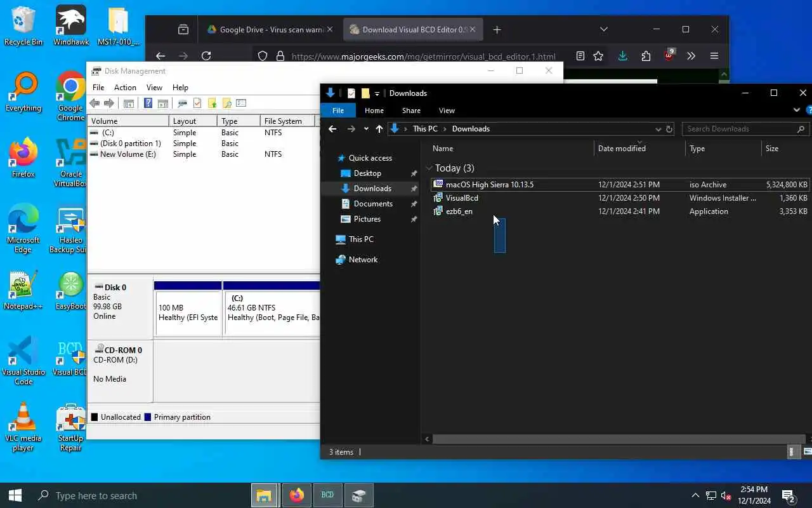Collapse the Today (3) group

coord(429,168)
